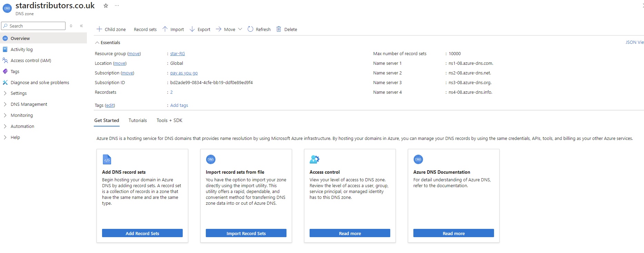The image size is (644, 253).
Task: Click the edit link beside Tags
Action: [x=110, y=105]
